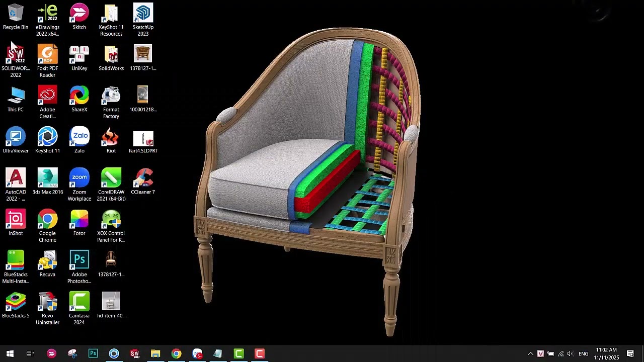Image resolution: width=644 pixels, height=362 pixels.
Task: Activate KeyShot taskbar button
Action: [x=114, y=354]
